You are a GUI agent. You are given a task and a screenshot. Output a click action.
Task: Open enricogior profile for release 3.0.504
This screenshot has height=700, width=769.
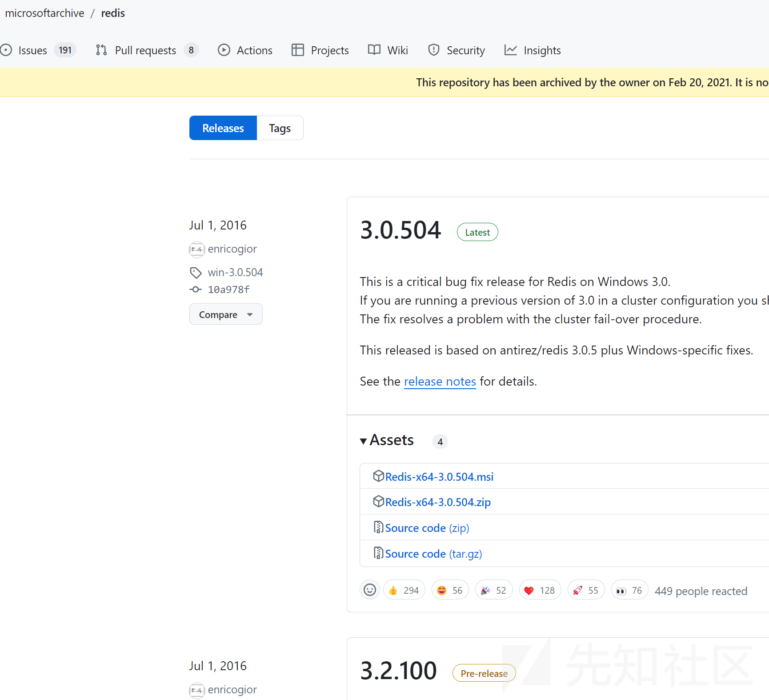tap(232, 249)
